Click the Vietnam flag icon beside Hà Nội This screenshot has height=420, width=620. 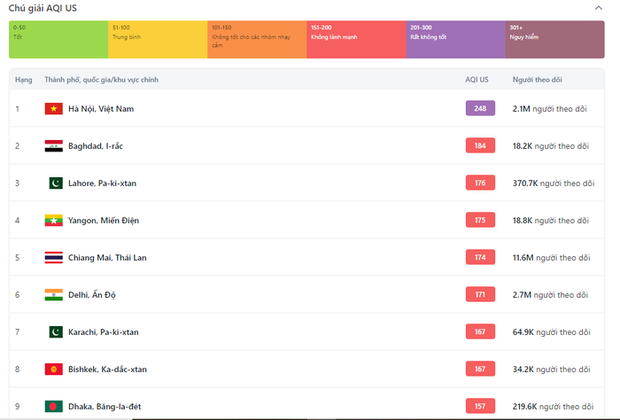[54, 108]
